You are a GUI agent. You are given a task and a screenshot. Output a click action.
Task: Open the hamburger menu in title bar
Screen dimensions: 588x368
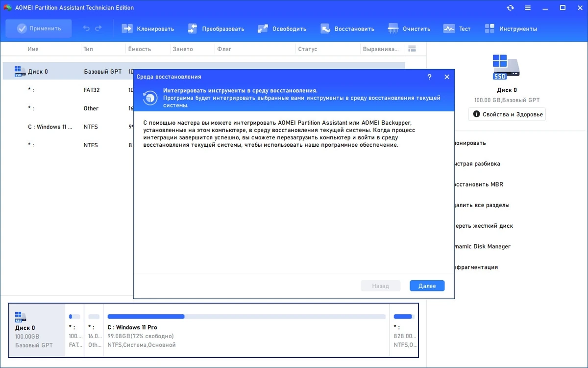coord(528,8)
